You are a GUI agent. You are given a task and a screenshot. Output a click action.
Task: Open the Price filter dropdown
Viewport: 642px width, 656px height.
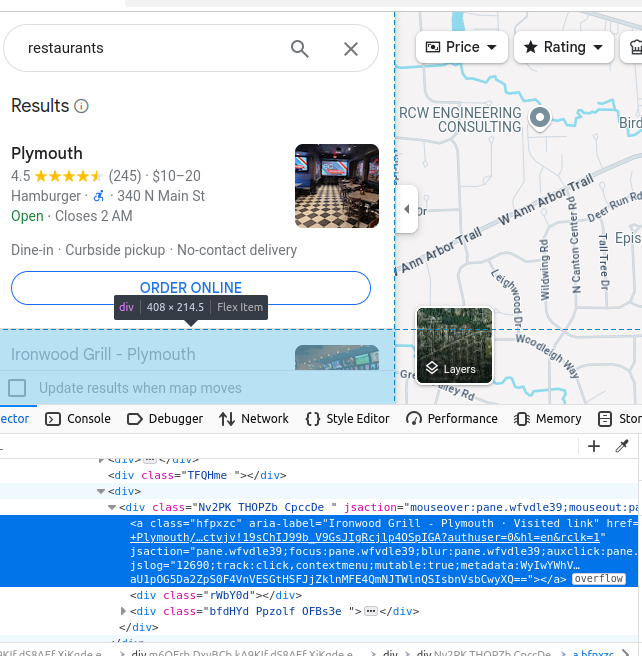pos(462,47)
